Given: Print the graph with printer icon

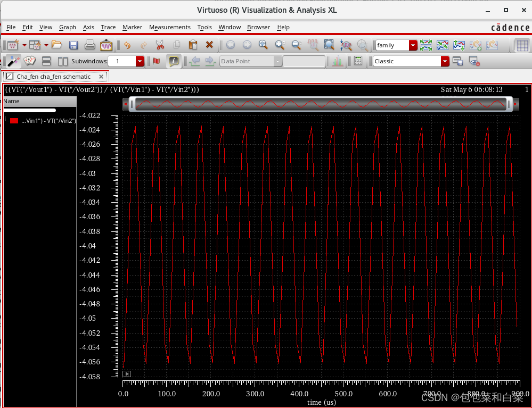Looking at the screenshot, I should point(90,45).
